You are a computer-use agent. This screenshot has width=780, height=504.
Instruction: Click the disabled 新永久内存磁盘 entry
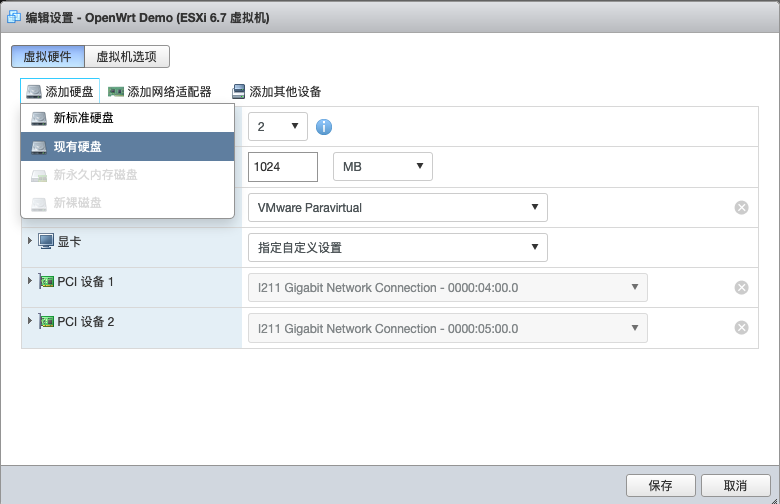pyautogui.click(x=127, y=175)
